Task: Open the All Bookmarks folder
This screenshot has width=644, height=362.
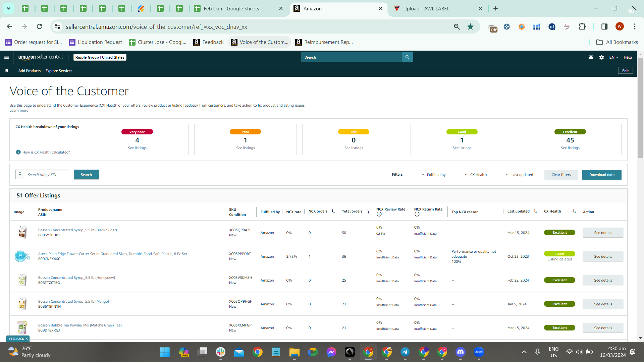Action: point(617,42)
